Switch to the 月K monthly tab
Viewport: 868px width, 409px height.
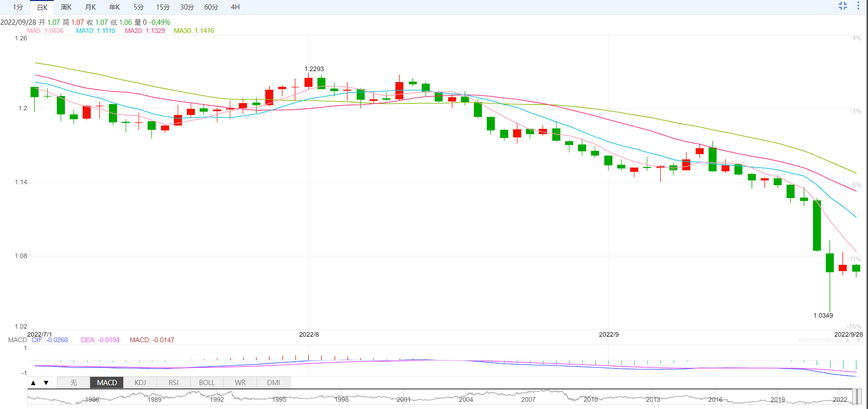pos(90,7)
